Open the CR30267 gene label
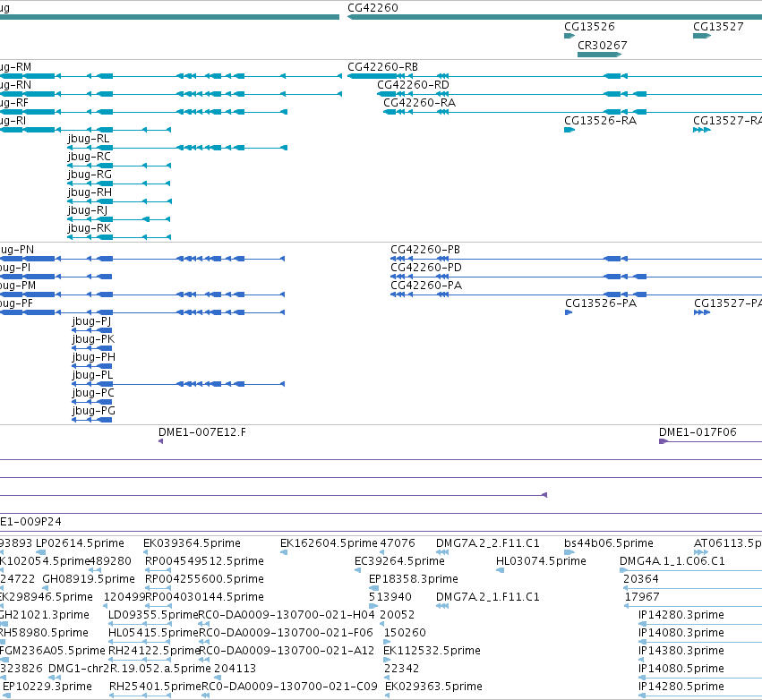Image resolution: width=762 pixels, height=700 pixels. [603, 46]
